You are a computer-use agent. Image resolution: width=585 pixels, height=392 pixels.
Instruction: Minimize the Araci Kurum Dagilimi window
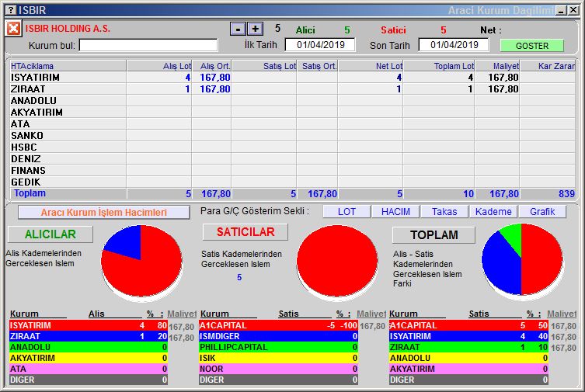(561, 10)
